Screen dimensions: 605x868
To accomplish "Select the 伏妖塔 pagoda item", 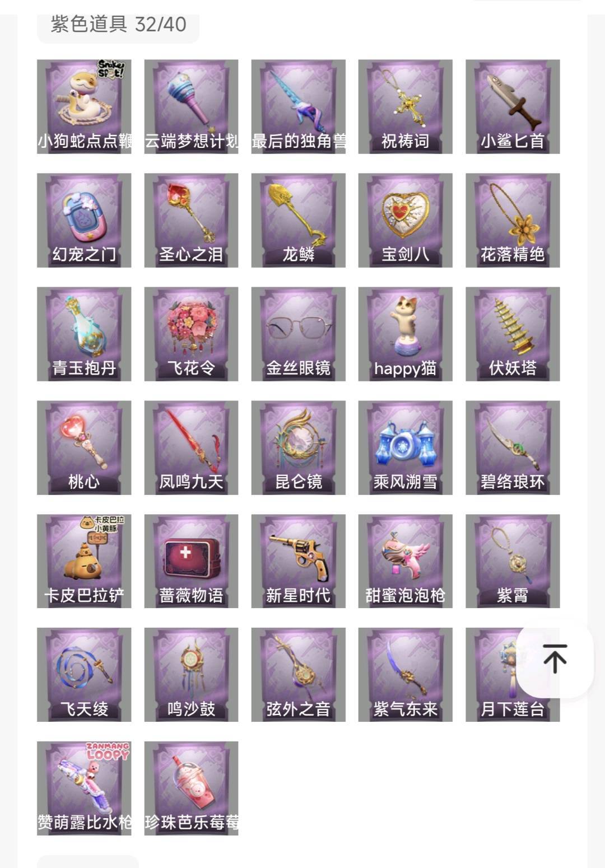I will click(513, 334).
